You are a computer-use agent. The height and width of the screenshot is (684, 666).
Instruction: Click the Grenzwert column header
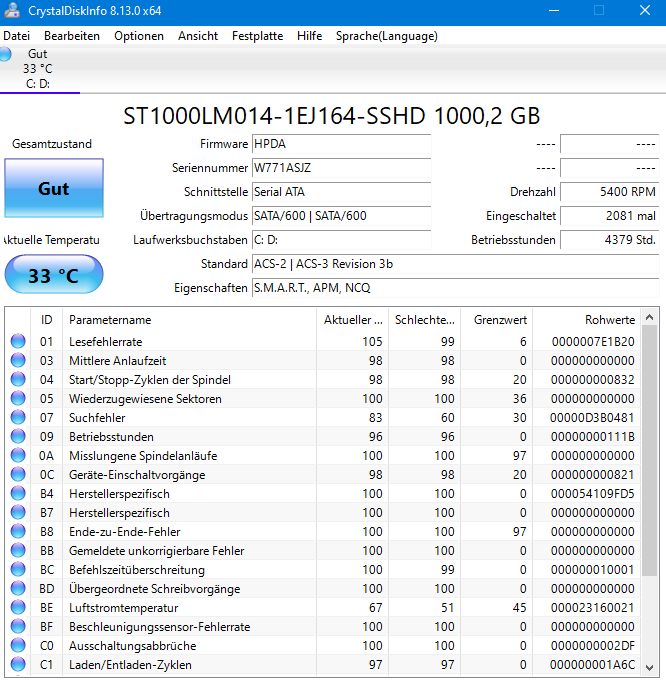pyautogui.click(x=497, y=320)
